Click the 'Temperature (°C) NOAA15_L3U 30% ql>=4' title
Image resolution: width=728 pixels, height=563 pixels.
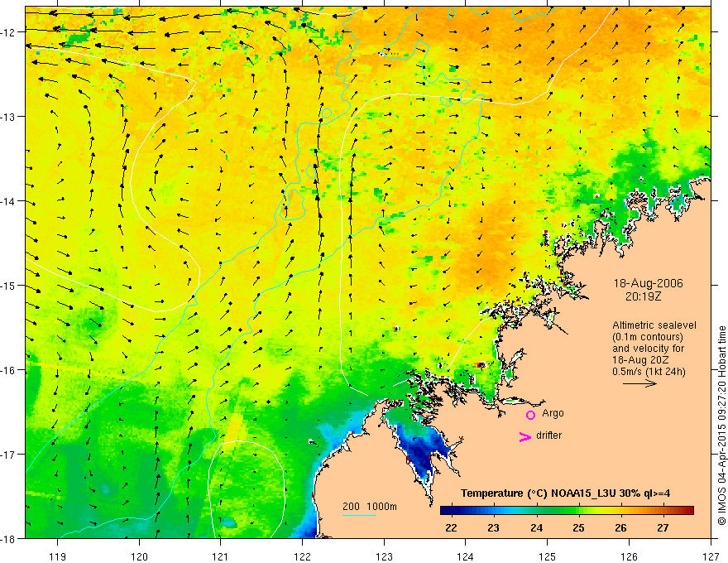tap(565, 493)
